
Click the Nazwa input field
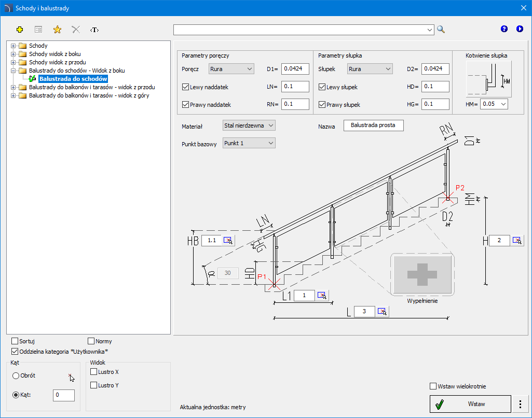pyautogui.click(x=373, y=126)
